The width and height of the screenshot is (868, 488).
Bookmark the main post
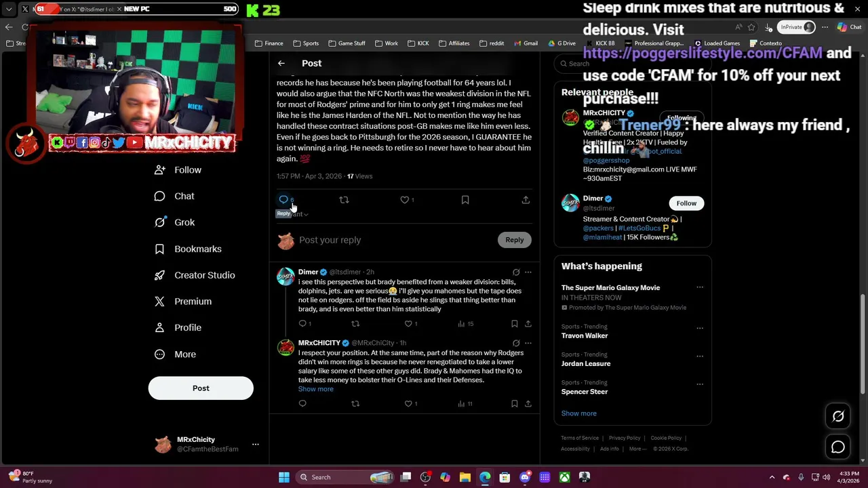point(465,200)
